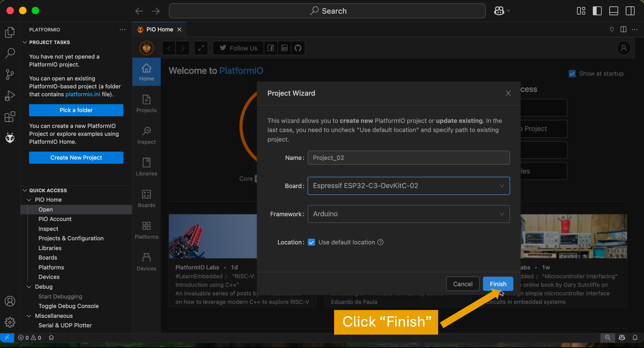Open the platformio.ini link
The height and width of the screenshot is (348, 644).
click(83, 94)
